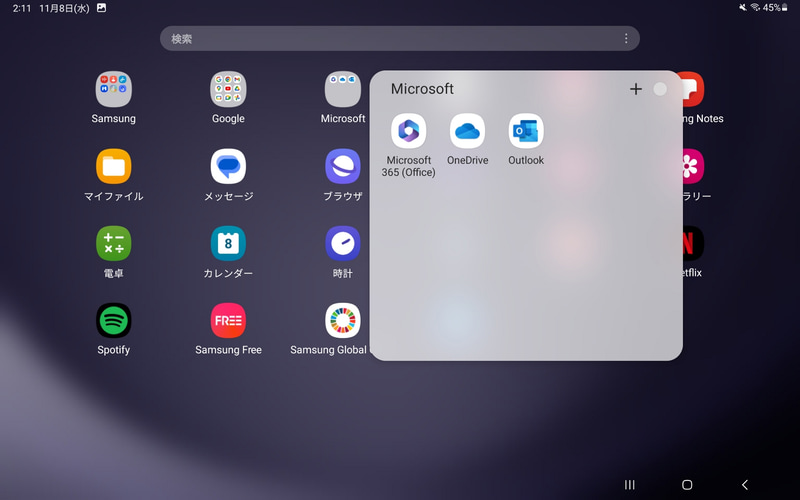Rename folder via Microsoft title text

422,89
